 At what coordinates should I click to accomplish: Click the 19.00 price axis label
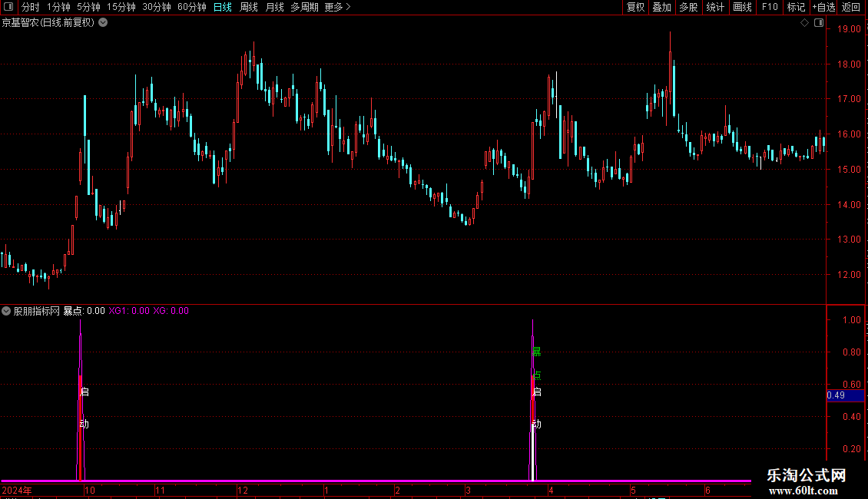849,28
